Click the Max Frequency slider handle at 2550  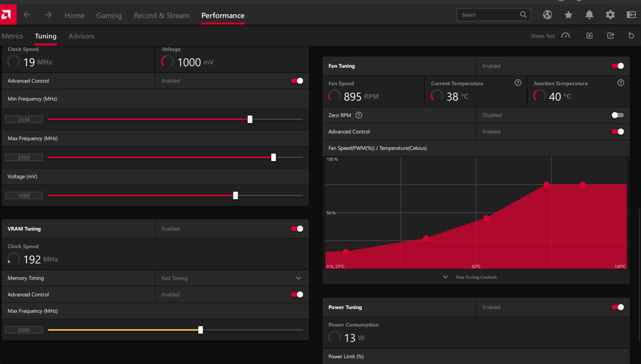click(x=273, y=157)
